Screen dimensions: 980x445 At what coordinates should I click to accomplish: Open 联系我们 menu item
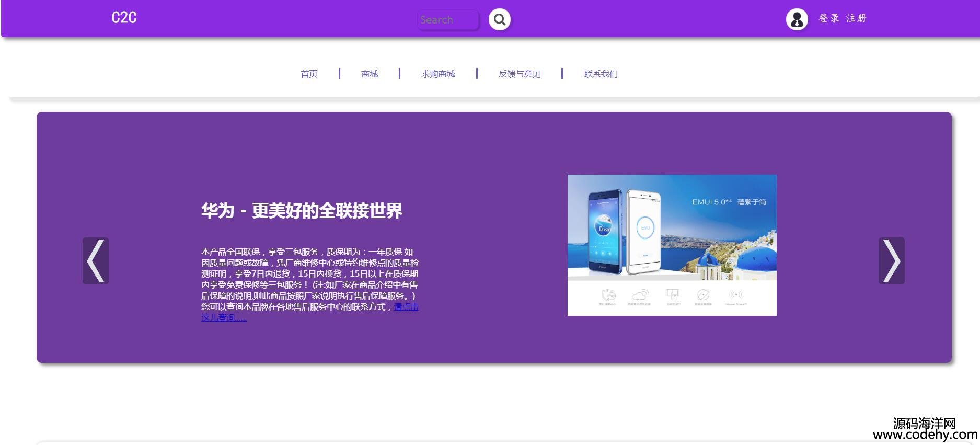[601, 74]
